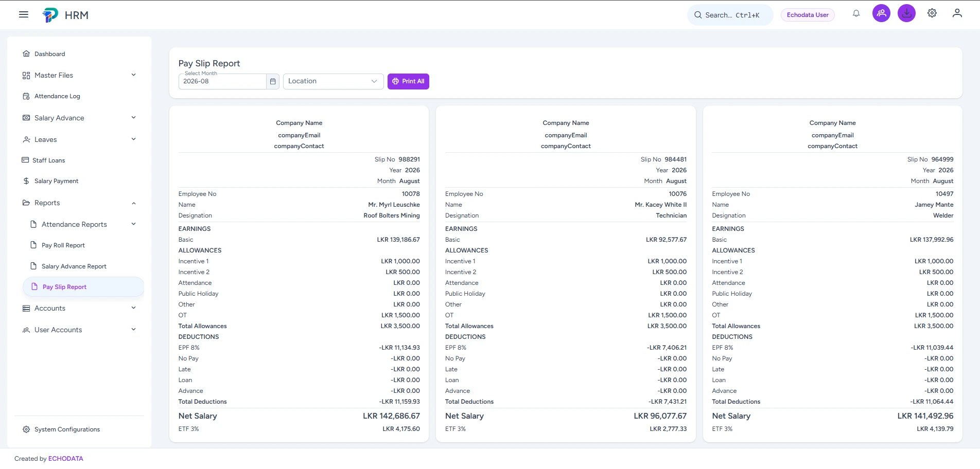Select slip number 984481
The image size is (980, 469).
click(x=676, y=159)
